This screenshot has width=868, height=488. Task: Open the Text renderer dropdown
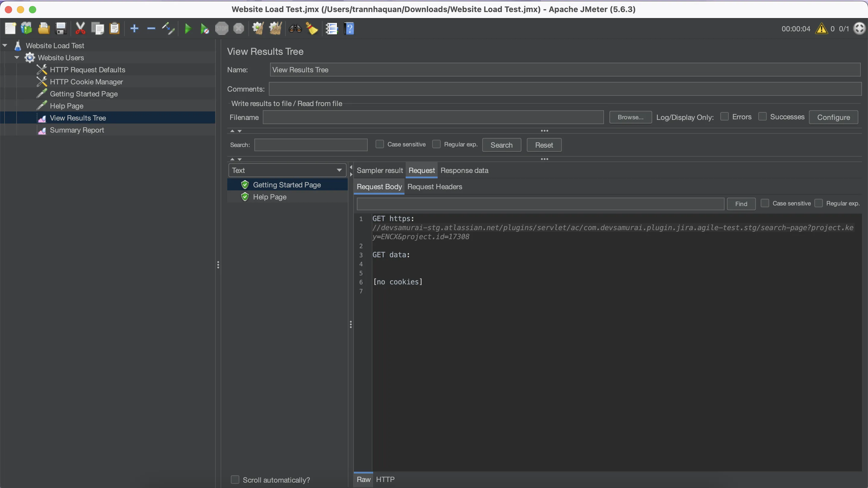point(287,170)
